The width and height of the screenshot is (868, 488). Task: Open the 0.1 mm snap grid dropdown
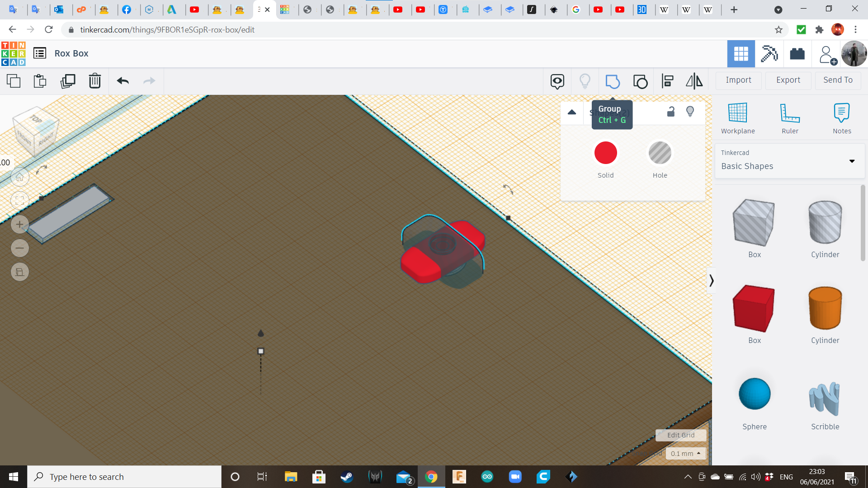(x=685, y=453)
